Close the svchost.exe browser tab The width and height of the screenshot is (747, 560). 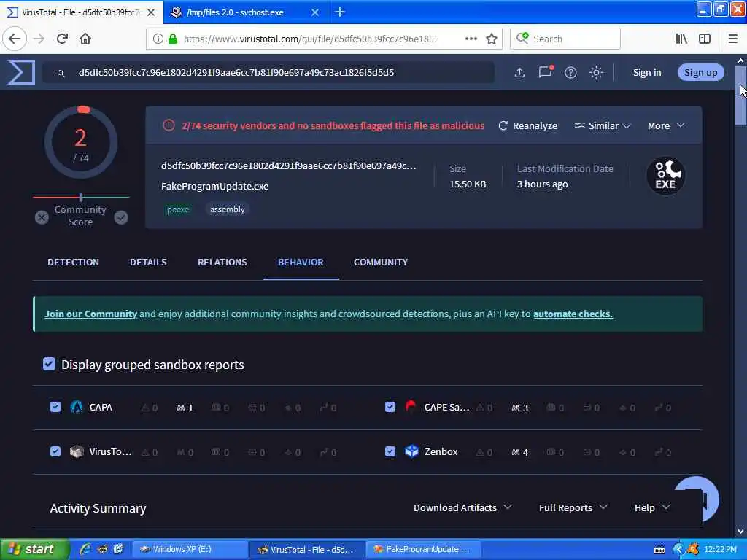tap(315, 12)
